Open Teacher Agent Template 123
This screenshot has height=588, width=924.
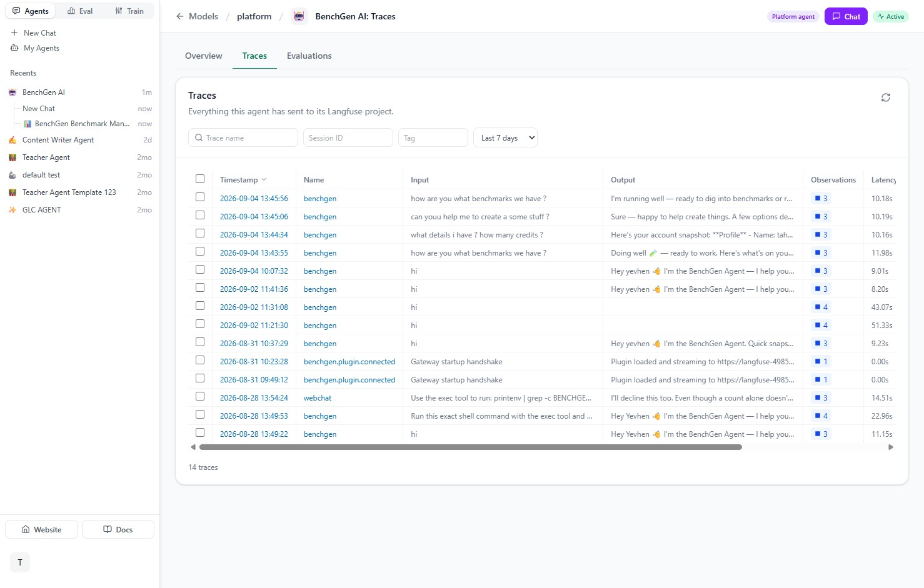[x=80, y=192]
